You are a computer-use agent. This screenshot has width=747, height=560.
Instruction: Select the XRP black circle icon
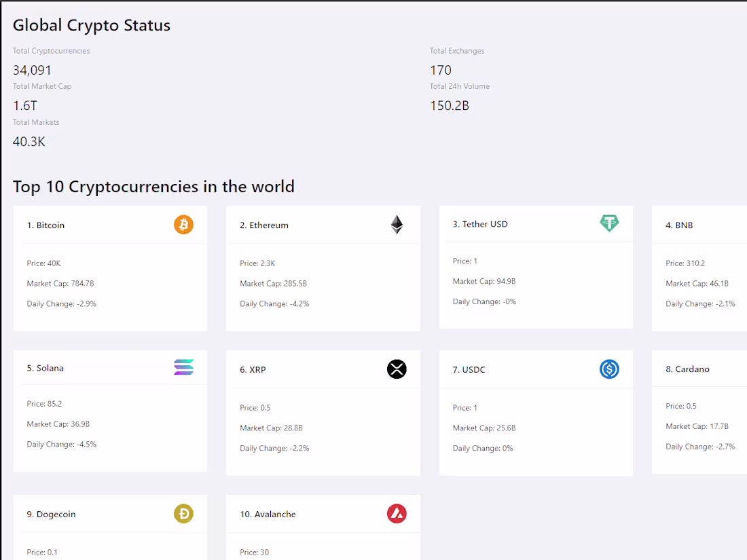click(397, 369)
